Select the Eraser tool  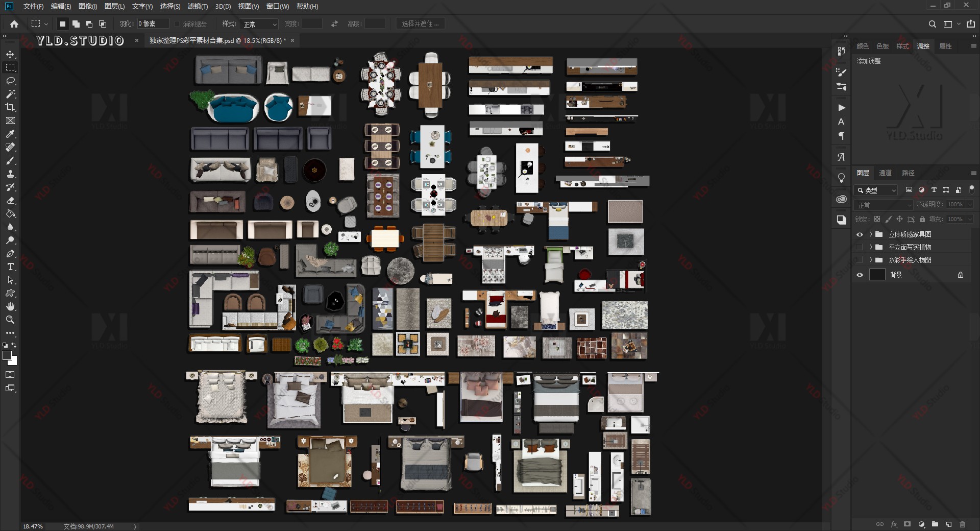point(10,200)
